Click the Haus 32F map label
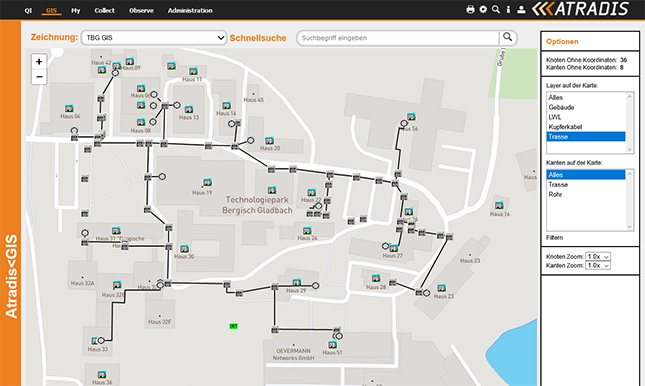 pos(160,322)
